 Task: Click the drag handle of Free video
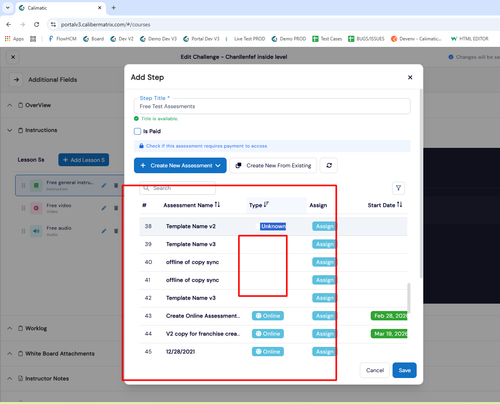coord(23,208)
